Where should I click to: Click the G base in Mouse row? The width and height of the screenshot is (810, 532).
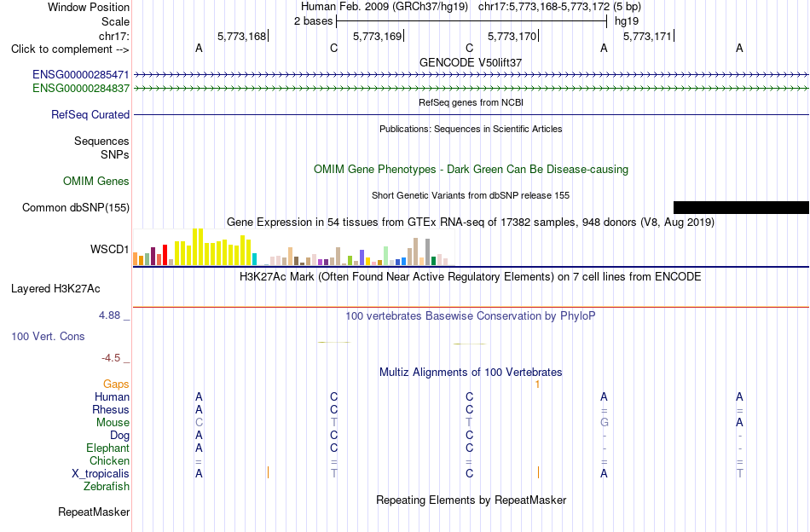[604, 423]
